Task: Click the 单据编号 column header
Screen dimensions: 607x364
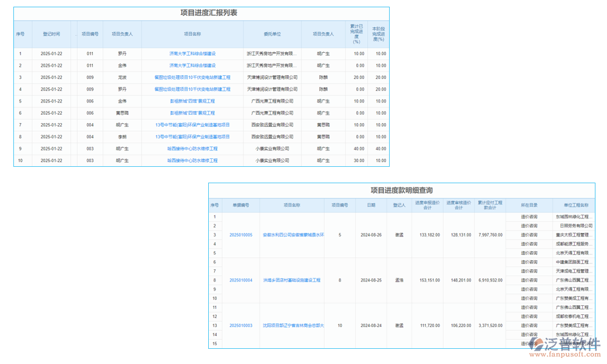Action: 241,205
